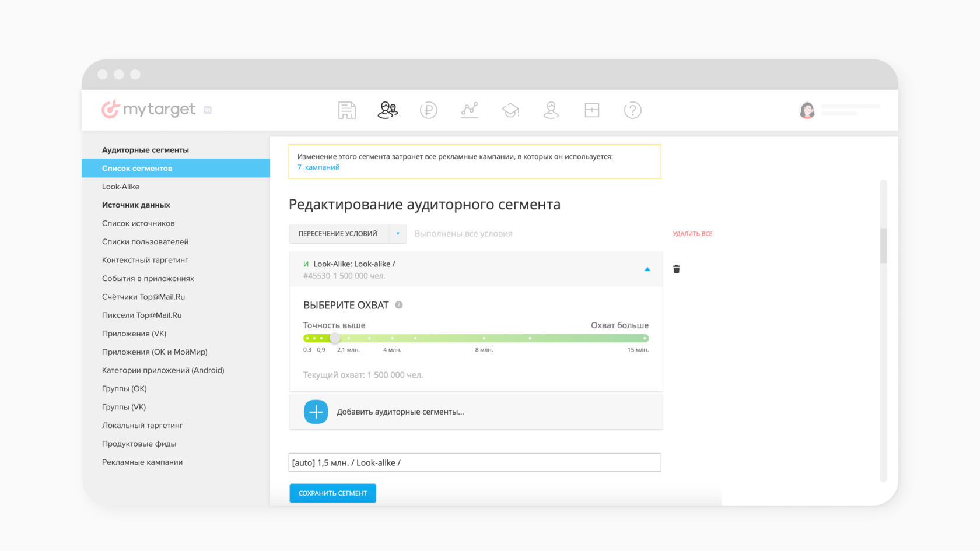Open Приложения (VK) in sidebar
This screenshot has height=551, width=980.
click(x=134, y=334)
